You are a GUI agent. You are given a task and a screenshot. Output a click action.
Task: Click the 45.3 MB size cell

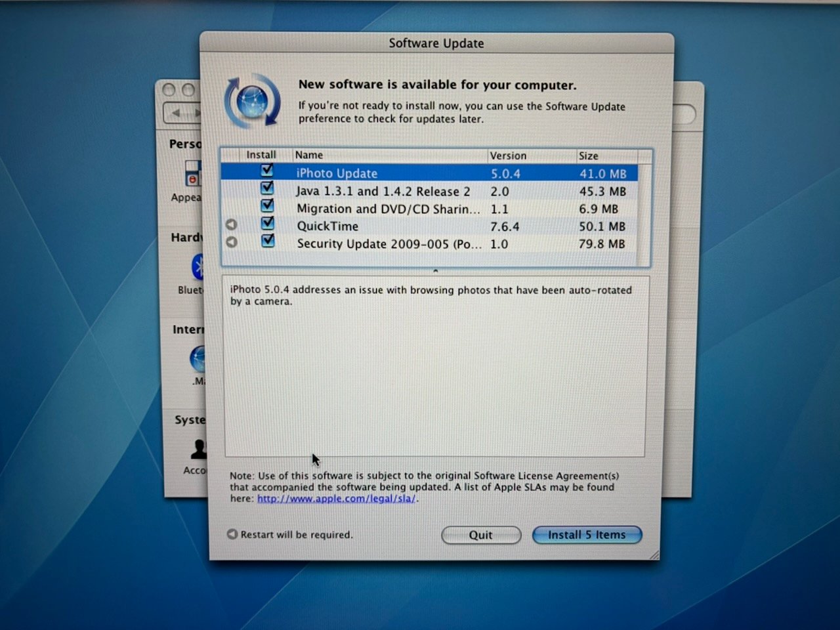[x=602, y=192]
